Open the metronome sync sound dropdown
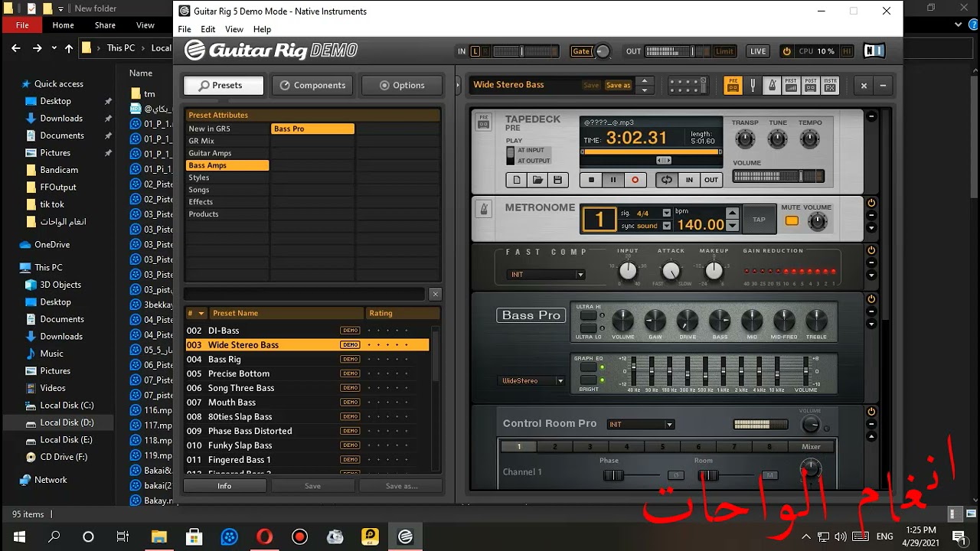Screen dimensions: 980x551 (x=666, y=226)
